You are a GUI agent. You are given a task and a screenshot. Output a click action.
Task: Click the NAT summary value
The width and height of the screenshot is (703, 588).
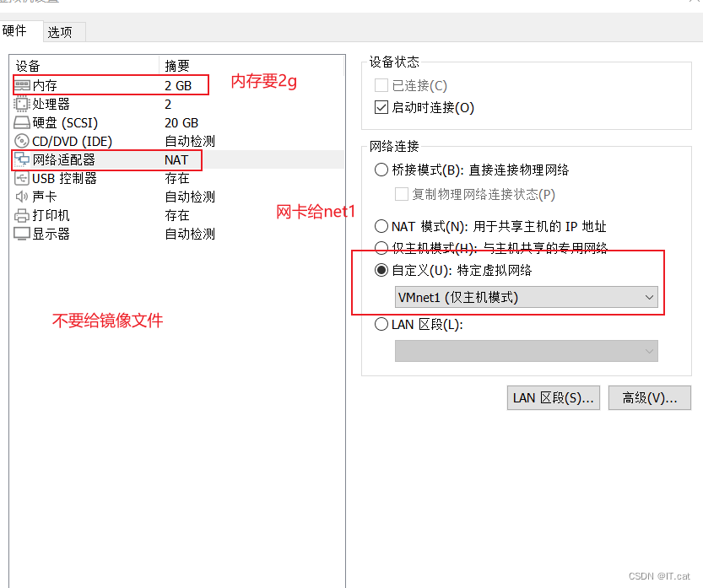(176, 160)
